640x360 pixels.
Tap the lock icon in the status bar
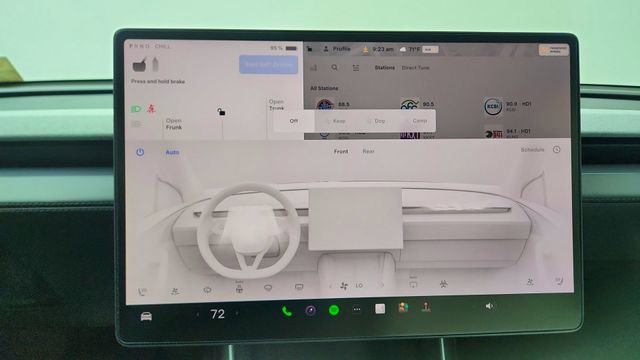[x=310, y=49]
